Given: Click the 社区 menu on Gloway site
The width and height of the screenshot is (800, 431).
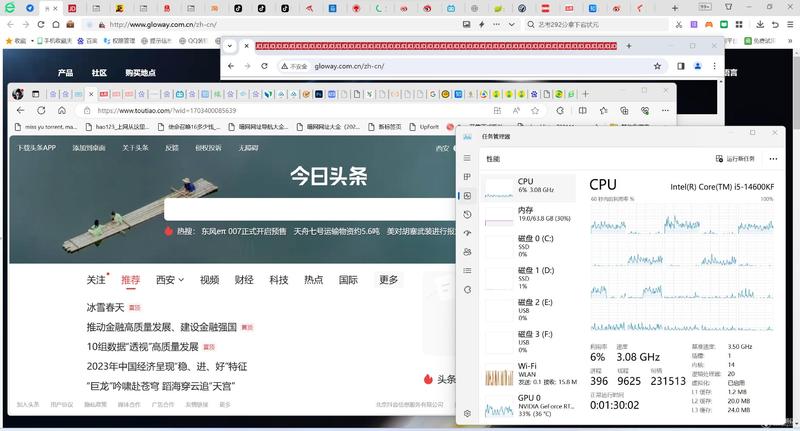Looking at the screenshot, I should pyautogui.click(x=99, y=73).
